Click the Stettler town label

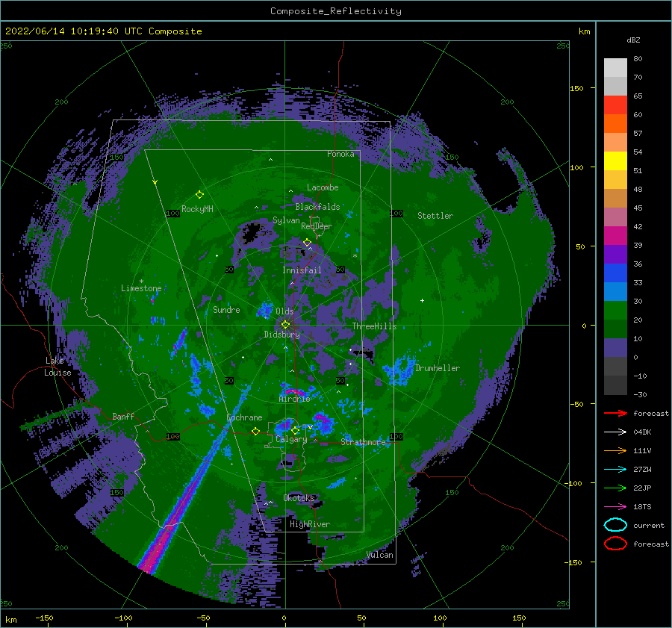tap(435, 216)
